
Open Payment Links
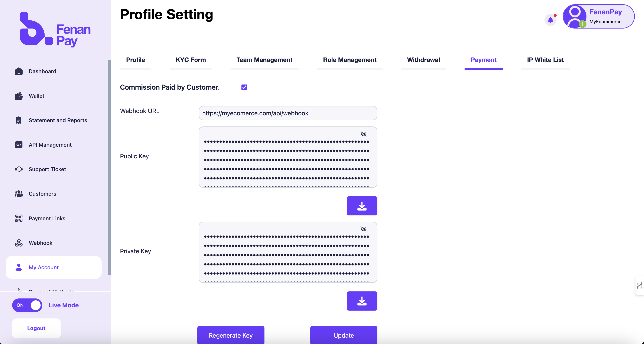(47, 218)
